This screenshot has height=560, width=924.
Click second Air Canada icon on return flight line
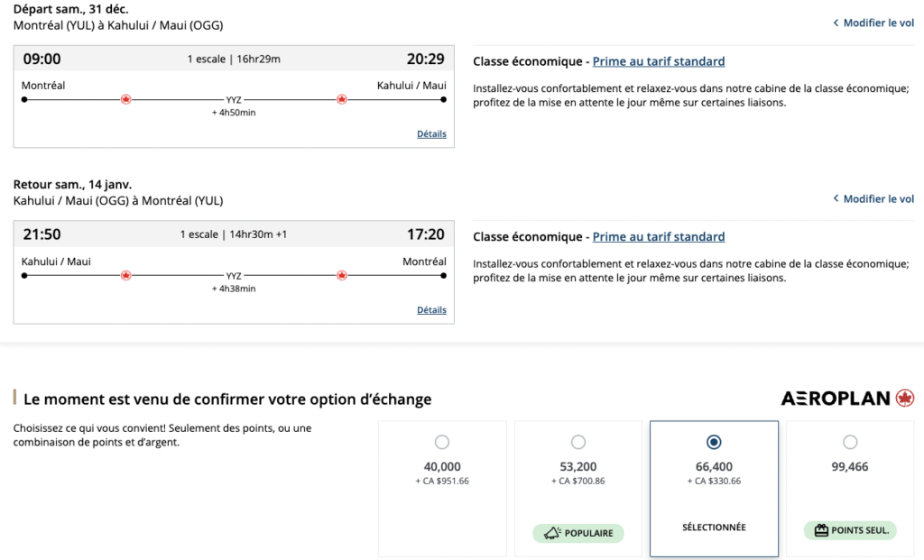[341, 275]
